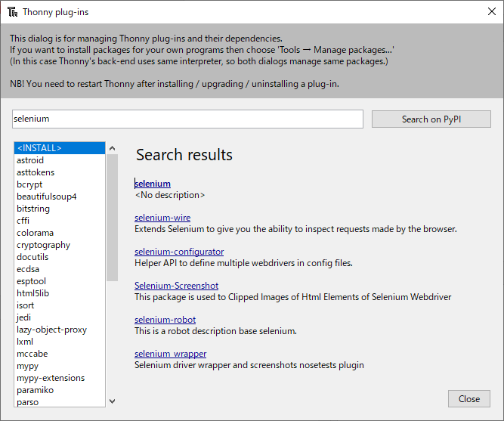The width and height of the screenshot is (504, 421).
Task: Click the Search on PyPI button
Action: click(431, 119)
